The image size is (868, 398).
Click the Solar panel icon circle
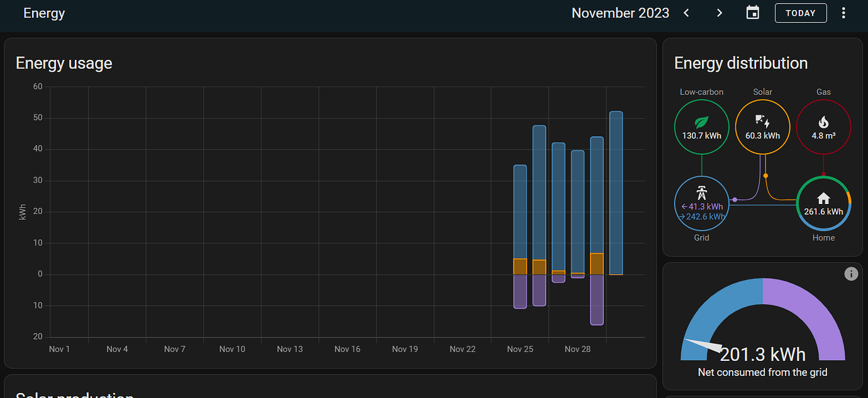[762, 127]
